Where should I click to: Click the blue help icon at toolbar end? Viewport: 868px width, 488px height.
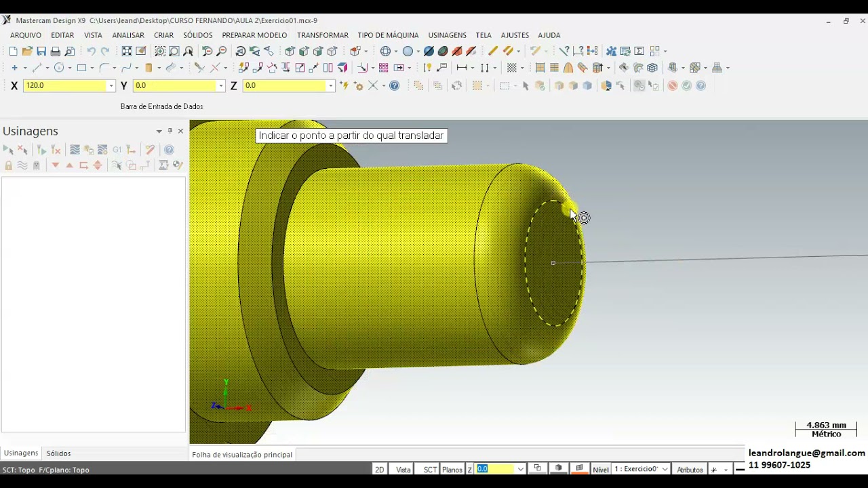701,86
